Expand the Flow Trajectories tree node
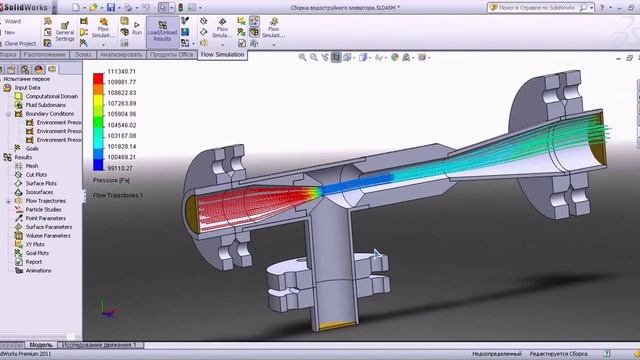The image size is (640, 360). point(8,201)
